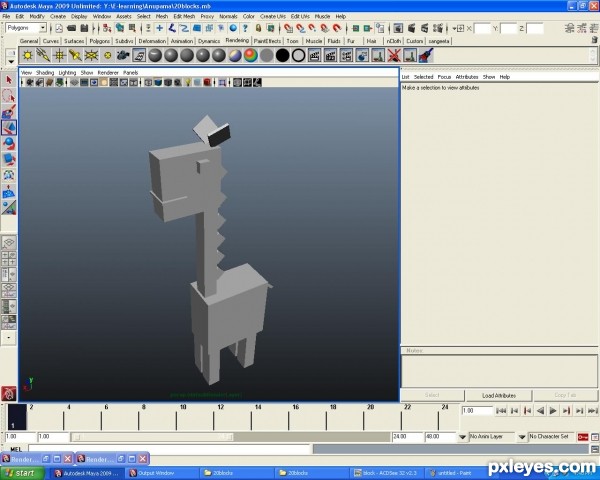The height and width of the screenshot is (480, 600).
Task: Play the animation backwards
Action: click(x=540, y=411)
